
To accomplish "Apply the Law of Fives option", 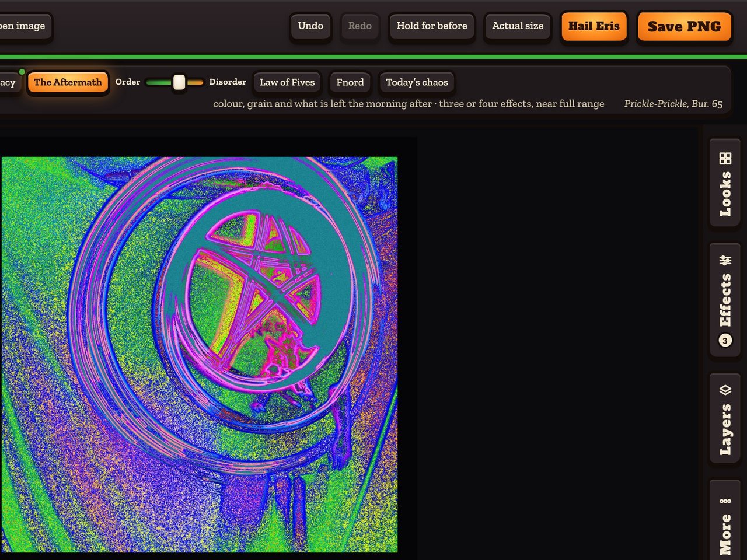I will click(x=287, y=82).
